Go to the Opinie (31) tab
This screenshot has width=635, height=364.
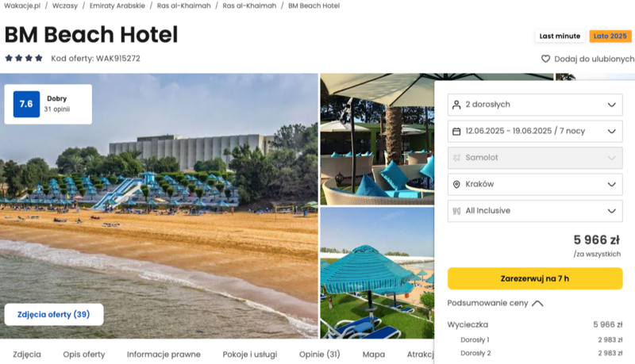coord(320,354)
